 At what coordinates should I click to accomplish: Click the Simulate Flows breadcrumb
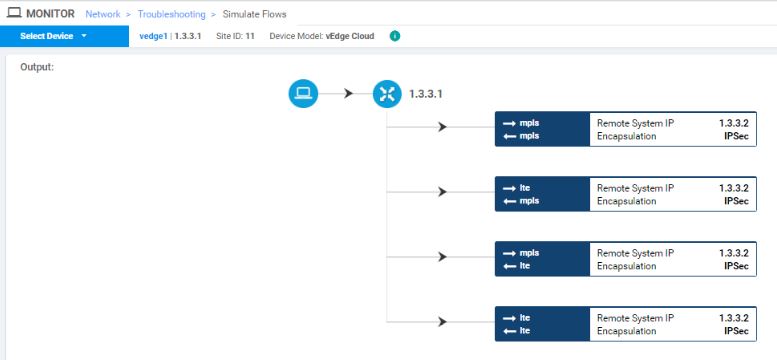point(254,14)
